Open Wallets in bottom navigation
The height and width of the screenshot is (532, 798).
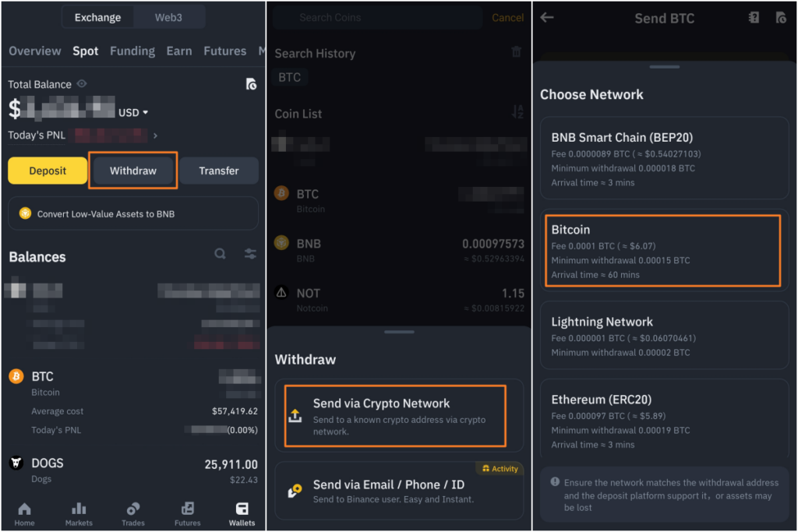[242, 514]
